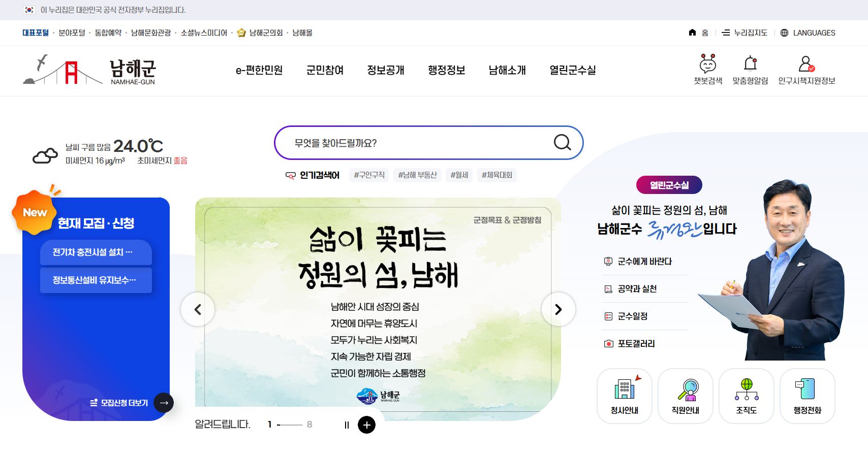Pause the banner slideshow
The height and width of the screenshot is (455, 868).
(x=347, y=425)
